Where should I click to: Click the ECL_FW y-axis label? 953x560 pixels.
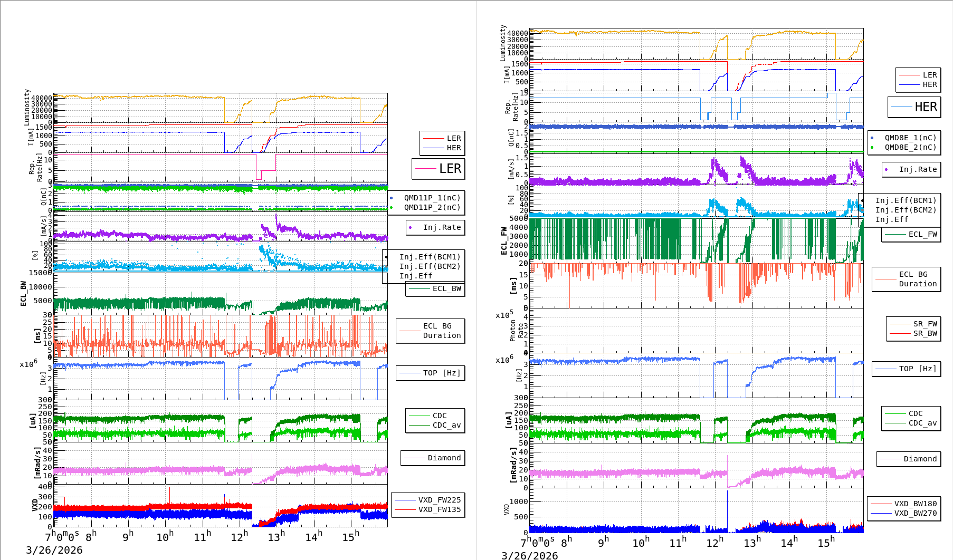click(504, 241)
